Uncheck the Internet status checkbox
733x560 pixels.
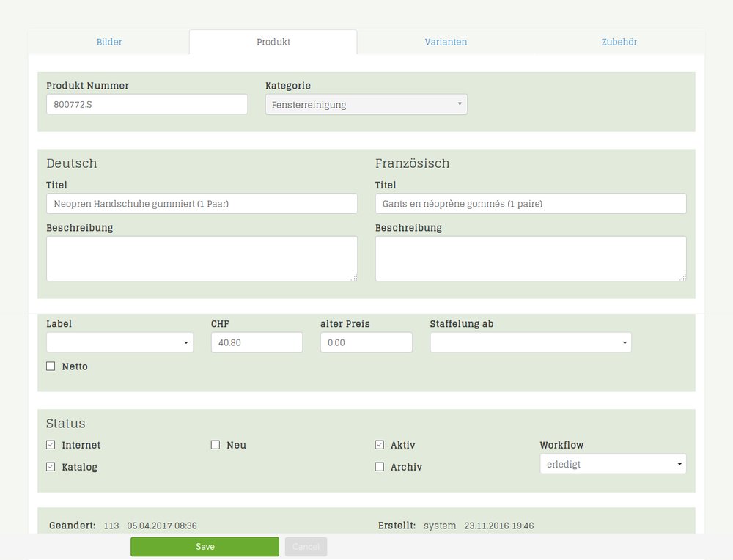pyautogui.click(x=51, y=445)
